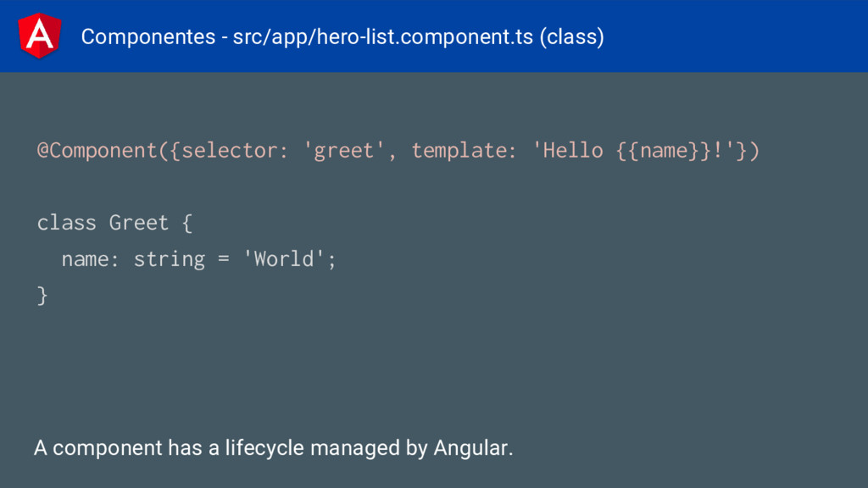Select the src/app/hero-list.component.ts file path
868x488 pixels.
click(382, 37)
